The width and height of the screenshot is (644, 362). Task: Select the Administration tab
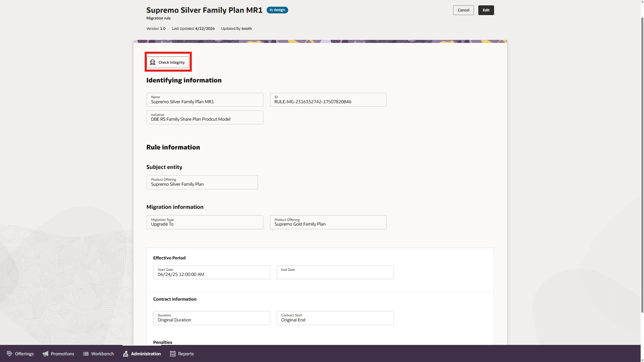point(142,354)
